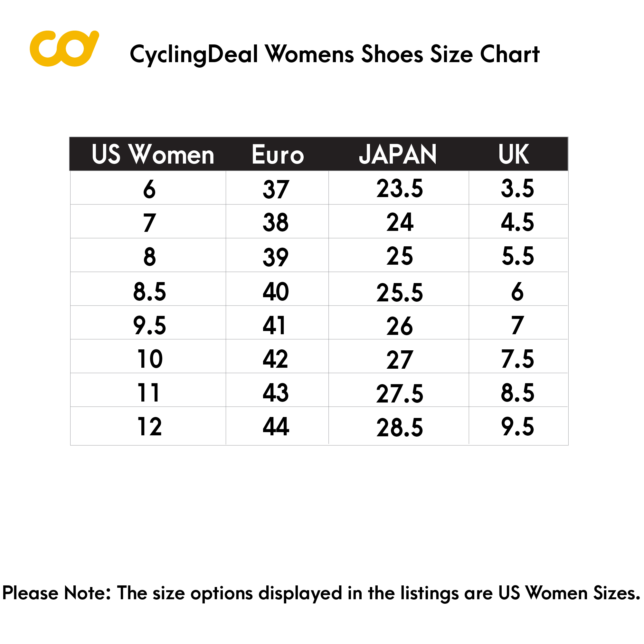Select the JAPAN column header
Image resolution: width=644 pixels, height=644 pixels.
point(398,154)
